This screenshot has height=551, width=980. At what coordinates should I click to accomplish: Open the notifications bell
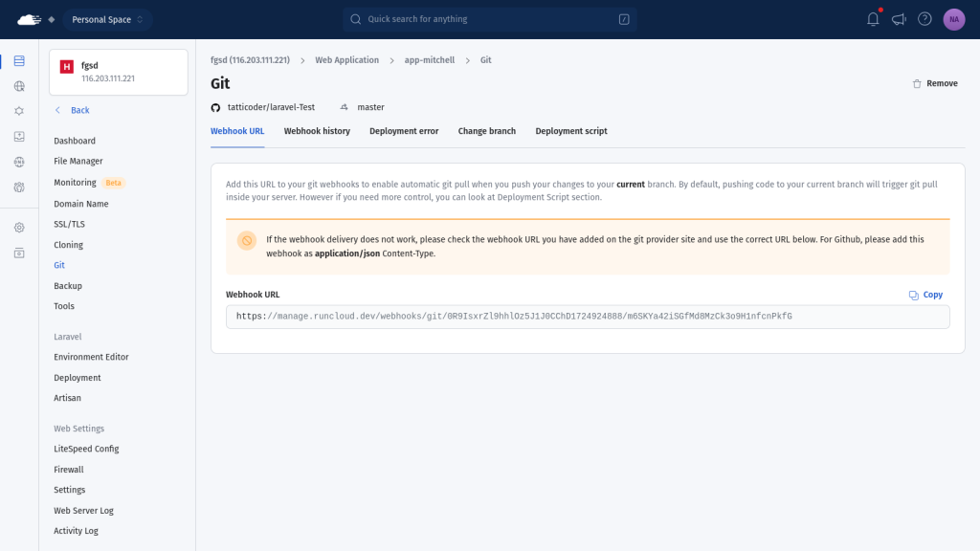873,19
